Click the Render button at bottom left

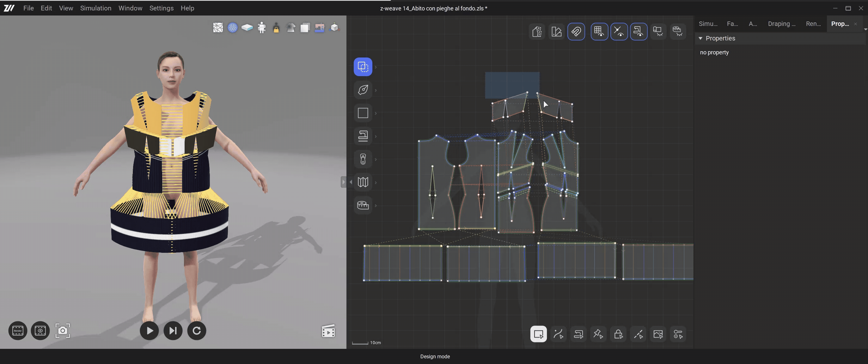(17, 331)
